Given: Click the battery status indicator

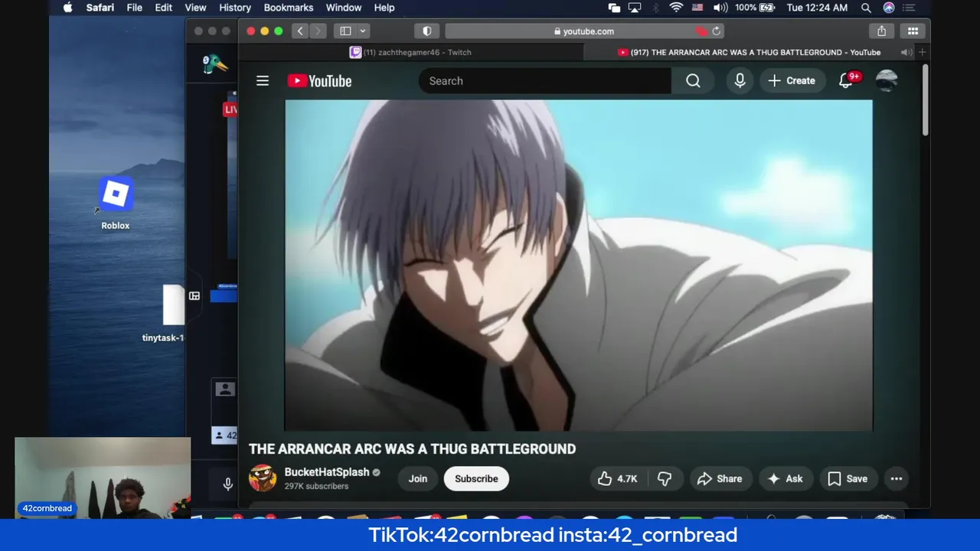Looking at the screenshot, I should coord(756,8).
